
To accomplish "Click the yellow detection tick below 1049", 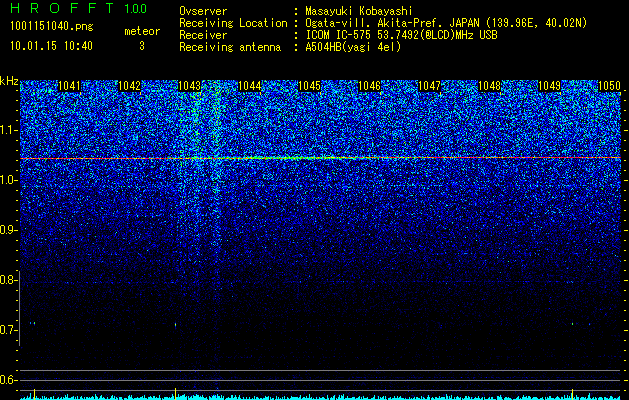I will [572, 392].
